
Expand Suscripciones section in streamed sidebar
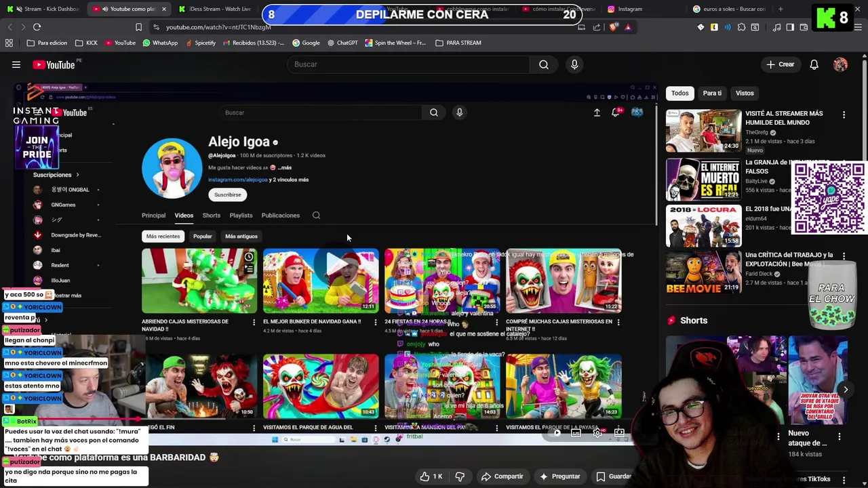point(56,175)
